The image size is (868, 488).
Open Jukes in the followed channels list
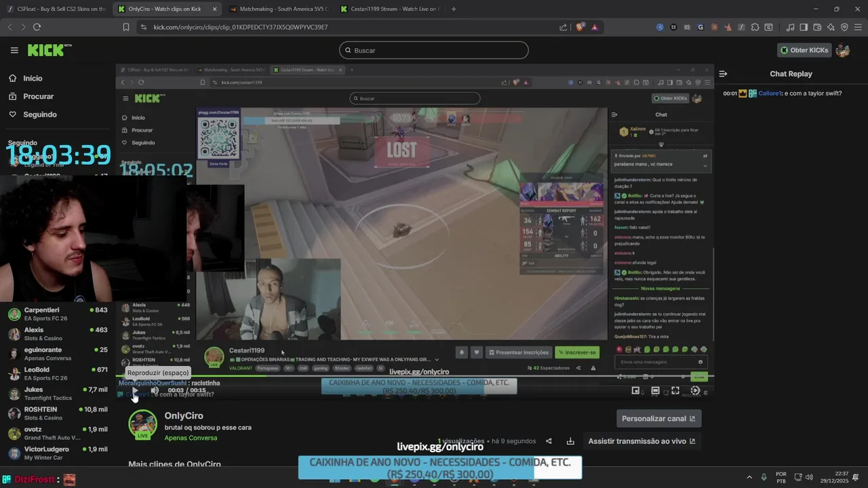[x=58, y=393]
